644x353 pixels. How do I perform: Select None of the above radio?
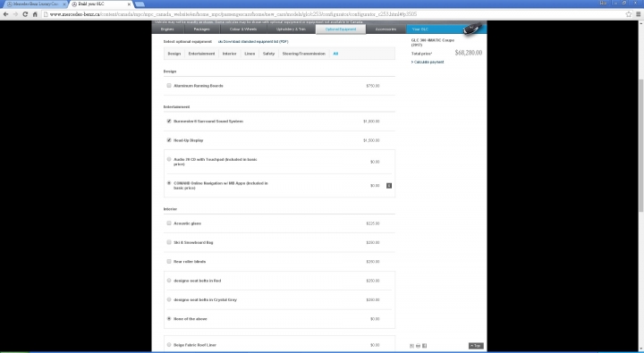(169, 318)
